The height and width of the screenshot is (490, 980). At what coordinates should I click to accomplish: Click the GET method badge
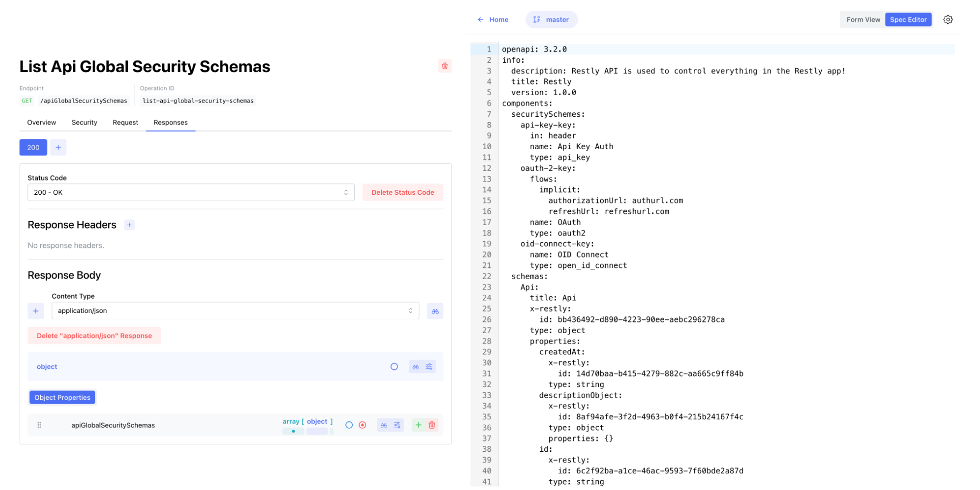(27, 101)
